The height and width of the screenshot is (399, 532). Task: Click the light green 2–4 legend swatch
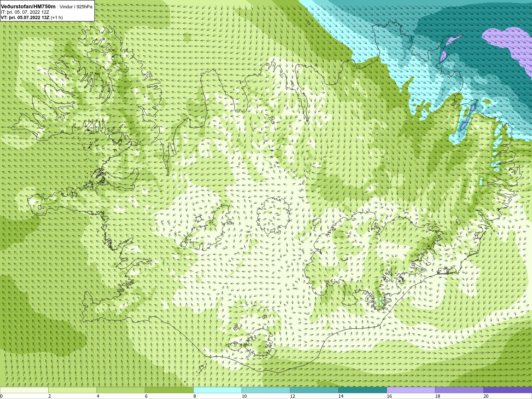72,390
